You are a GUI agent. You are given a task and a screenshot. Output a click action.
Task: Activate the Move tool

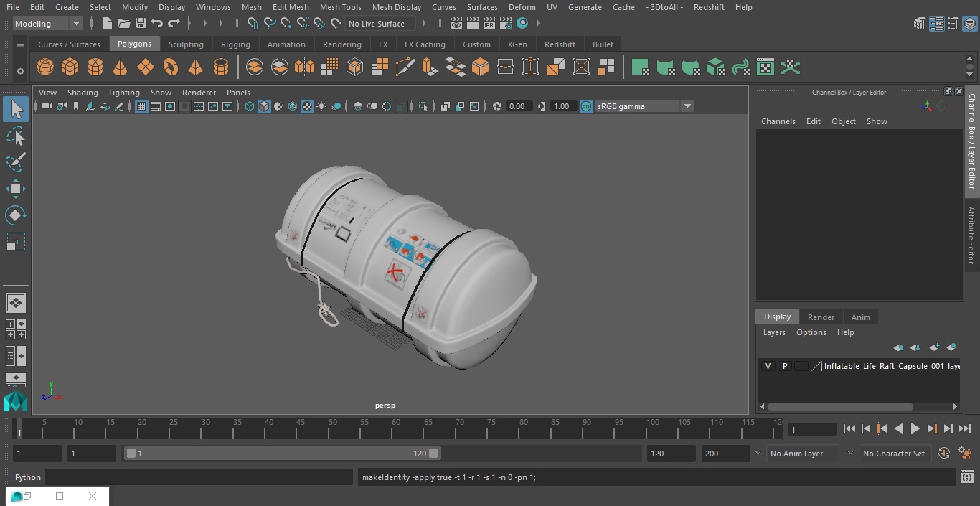[x=16, y=189]
